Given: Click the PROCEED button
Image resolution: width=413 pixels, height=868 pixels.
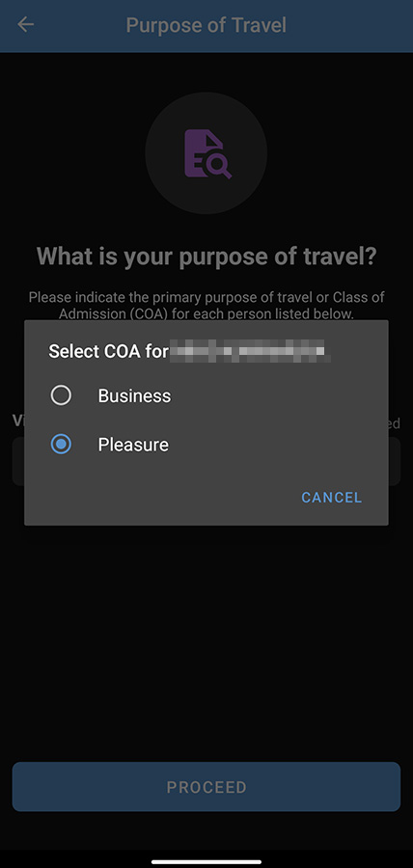Looking at the screenshot, I should coord(206,787).
